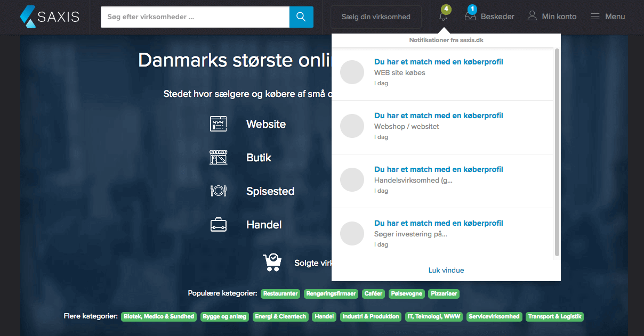Open the hamburger Menu icon
The height and width of the screenshot is (336, 644).
point(595,17)
